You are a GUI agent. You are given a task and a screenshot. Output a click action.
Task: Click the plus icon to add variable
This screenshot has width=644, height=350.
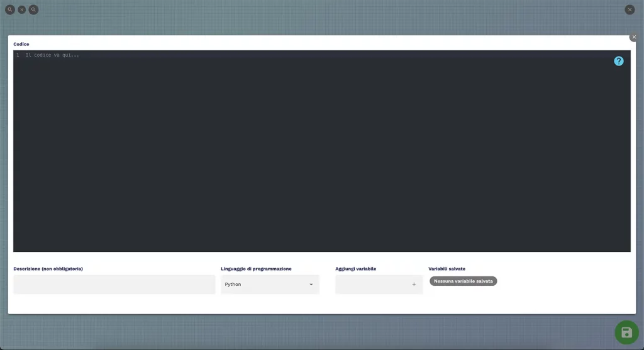tap(414, 284)
